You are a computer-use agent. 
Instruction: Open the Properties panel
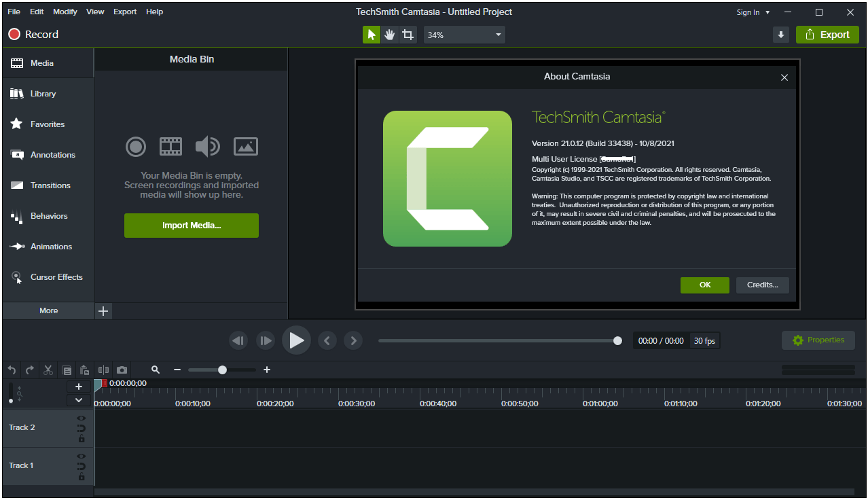click(x=818, y=340)
